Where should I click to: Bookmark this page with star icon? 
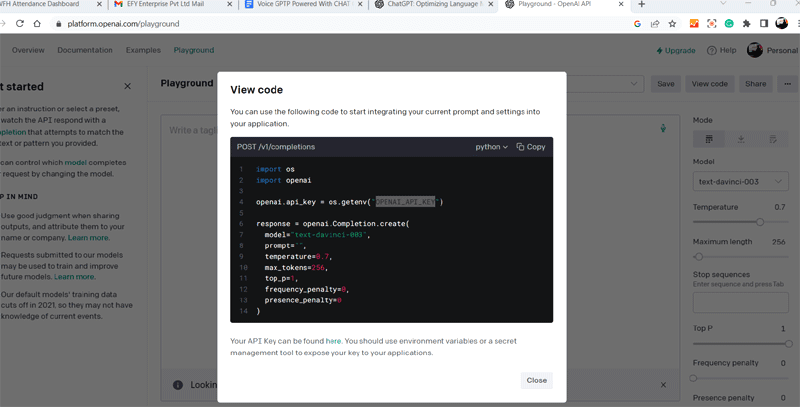672,23
